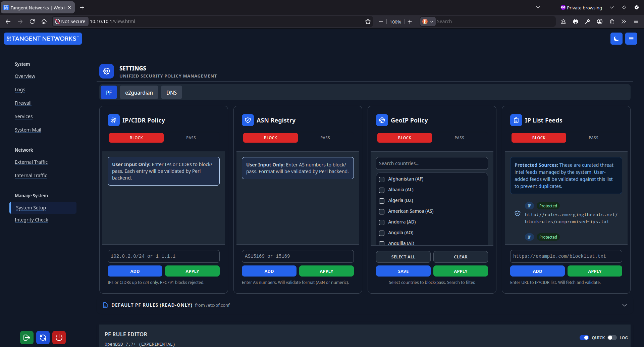
Task: Open the Private browsing options chevron
Action: click(611, 7)
